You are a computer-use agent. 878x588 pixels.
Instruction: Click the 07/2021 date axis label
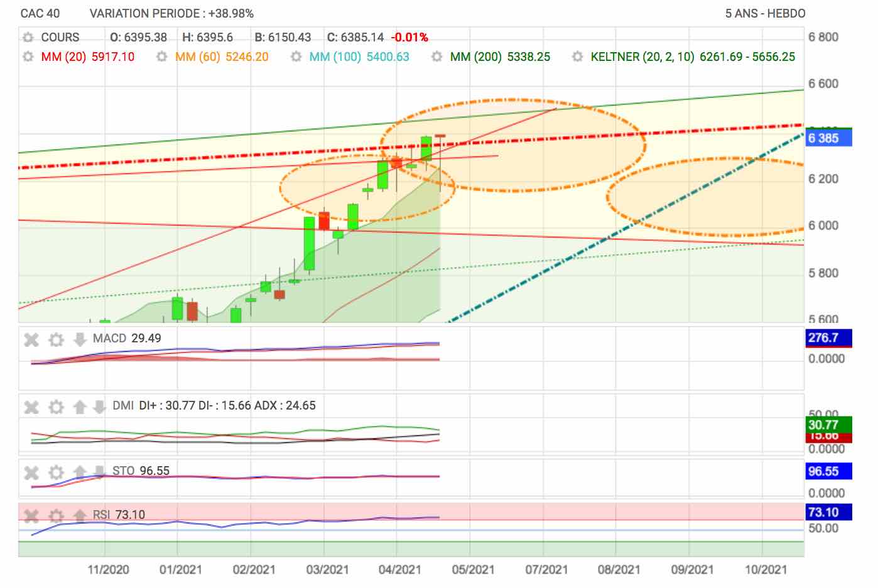point(546,570)
